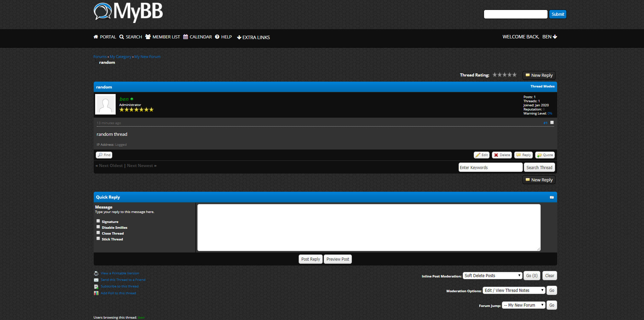Click the Post Reply button
The image size is (644, 320).
pyautogui.click(x=310, y=259)
